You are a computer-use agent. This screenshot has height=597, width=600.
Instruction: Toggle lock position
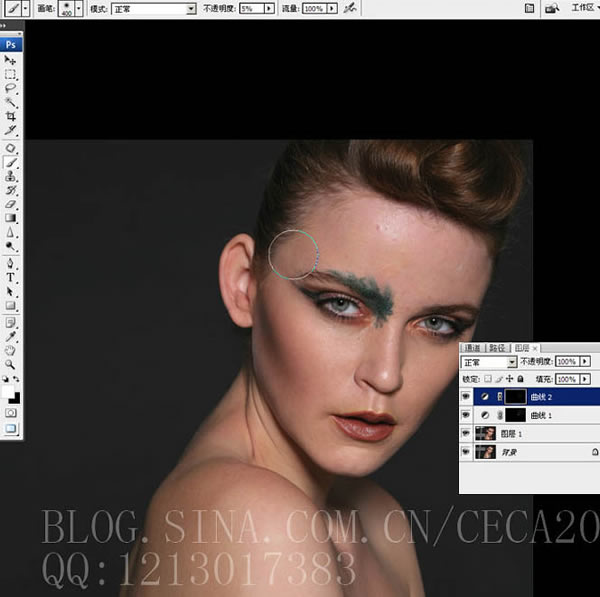pyautogui.click(x=509, y=379)
